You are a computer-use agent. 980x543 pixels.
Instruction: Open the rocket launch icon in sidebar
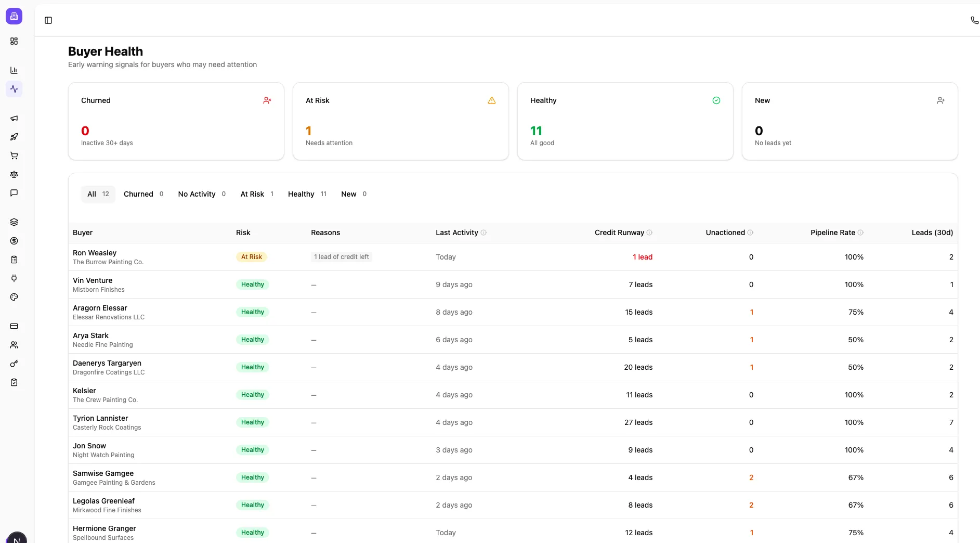[14, 137]
